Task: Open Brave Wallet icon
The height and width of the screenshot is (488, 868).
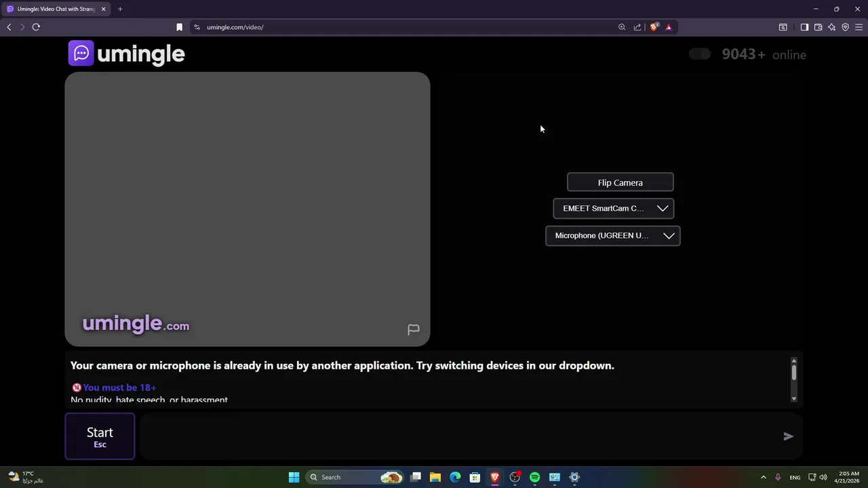Action: click(x=818, y=27)
